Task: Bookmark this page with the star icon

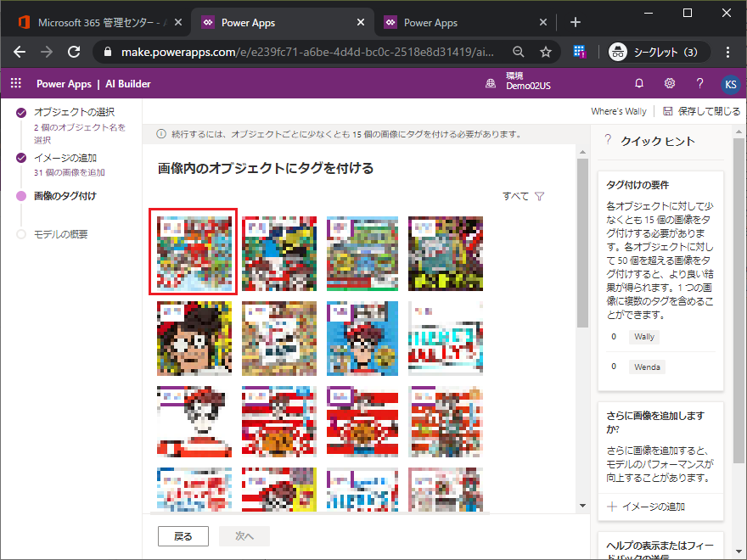Action: (546, 52)
